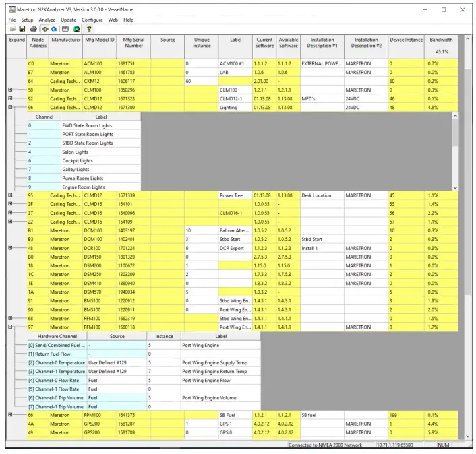Click the Stbd Start label cell
Screen dimensions: 476x454
tap(235, 239)
